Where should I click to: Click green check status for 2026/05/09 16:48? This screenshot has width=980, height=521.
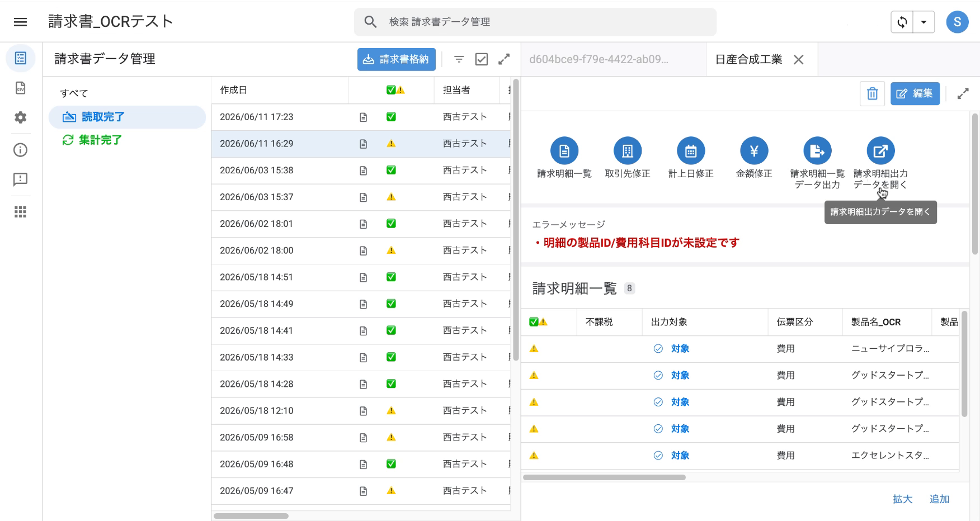coord(391,463)
